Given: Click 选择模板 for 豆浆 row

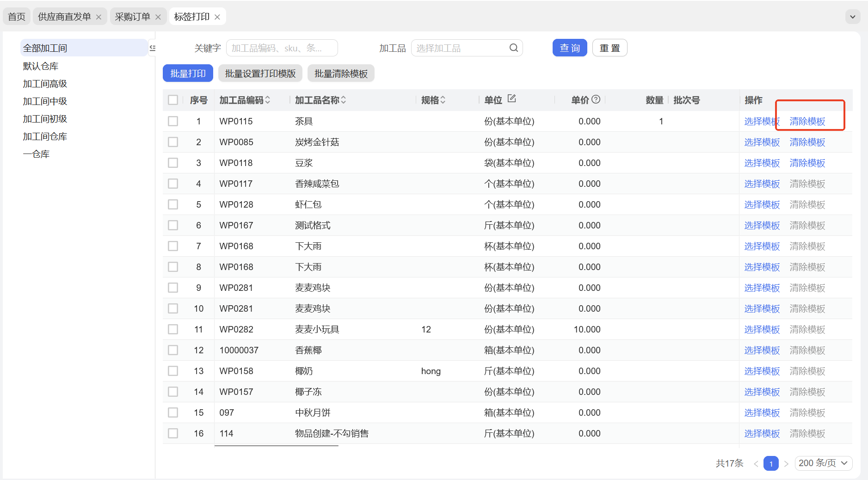Looking at the screenshot, I should pyautogui.click(x=762, y=163).
